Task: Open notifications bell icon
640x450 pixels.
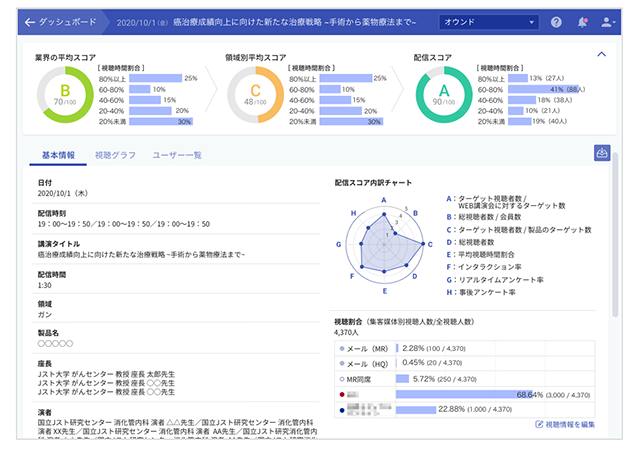Action: click(x=582, y=22)
